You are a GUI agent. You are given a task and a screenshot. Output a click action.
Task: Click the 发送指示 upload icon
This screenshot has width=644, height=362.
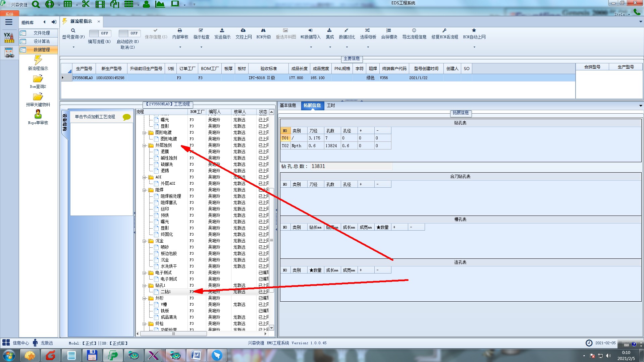tap(222, 31)
